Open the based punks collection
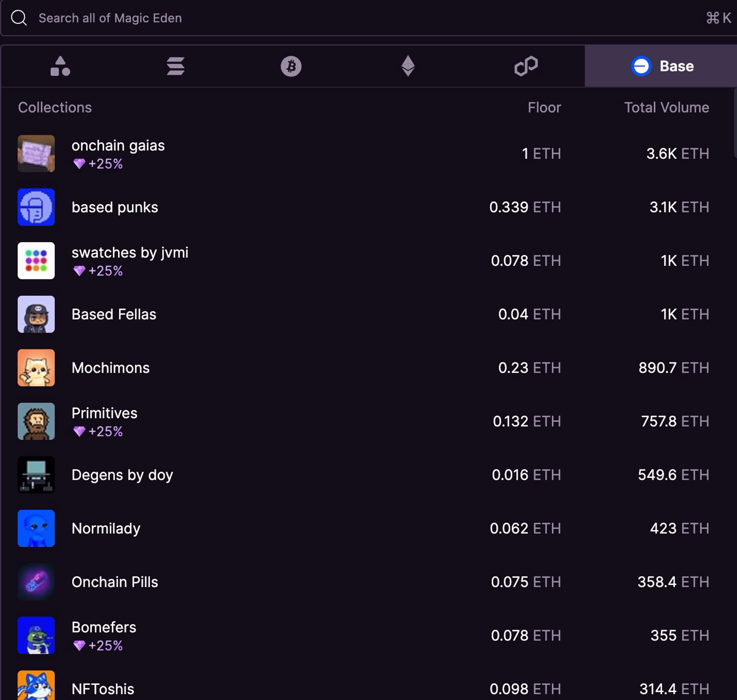737x700 pixels. coord(115,208)
